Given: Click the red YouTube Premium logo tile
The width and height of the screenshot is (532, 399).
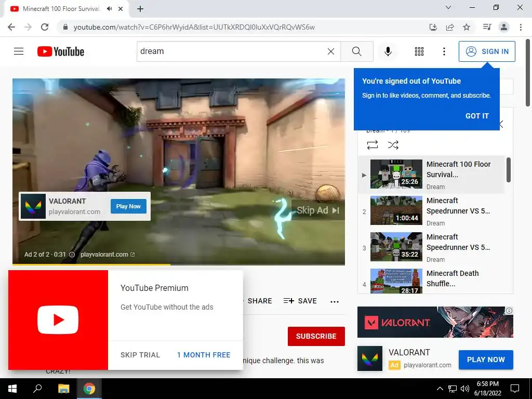Looking at the screenshot, I should pos(58,320).
